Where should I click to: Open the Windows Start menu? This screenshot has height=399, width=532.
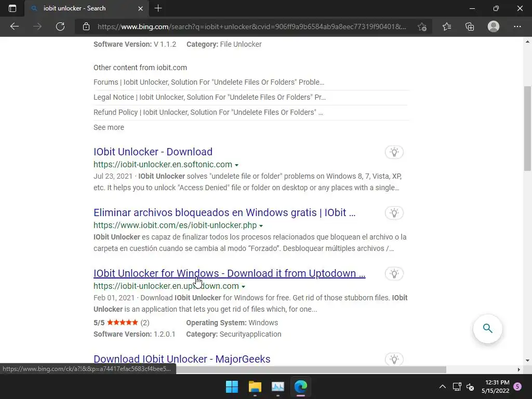[x=232, y=387]
